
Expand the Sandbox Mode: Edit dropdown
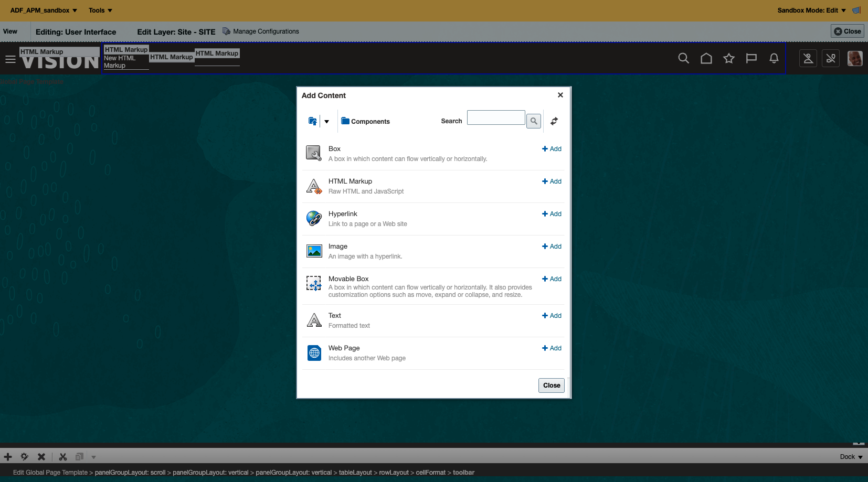tap(811, 10)
